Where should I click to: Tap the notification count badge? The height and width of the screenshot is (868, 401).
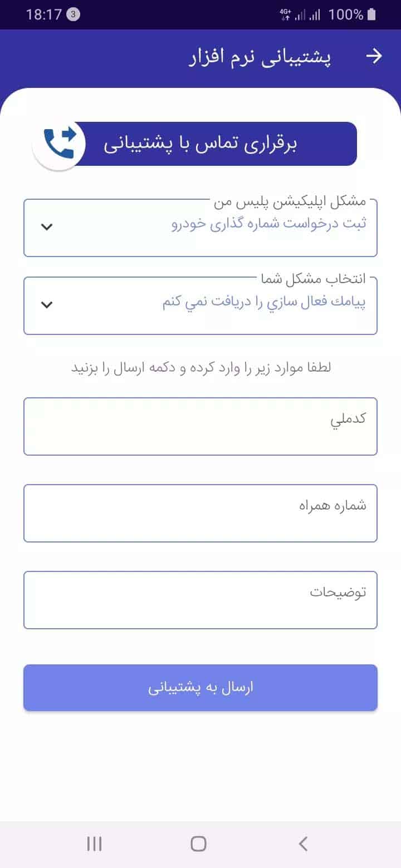(x=73, y=15)
